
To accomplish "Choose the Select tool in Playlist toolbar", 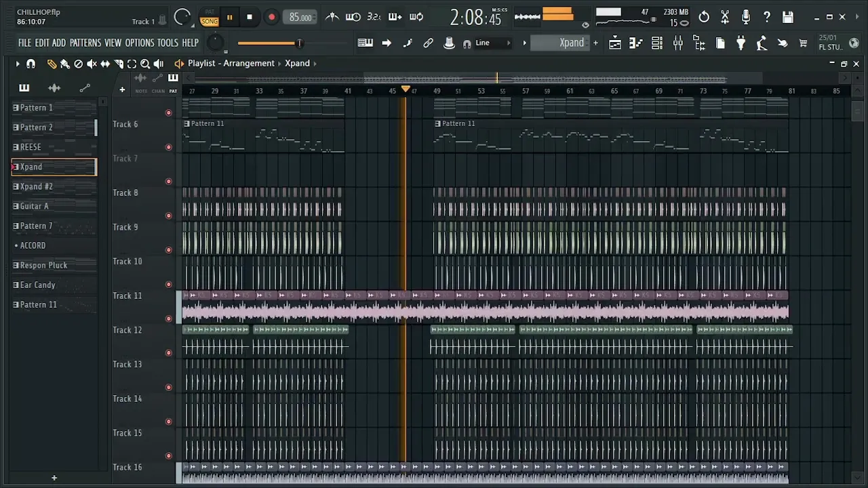I will (132, 64).
